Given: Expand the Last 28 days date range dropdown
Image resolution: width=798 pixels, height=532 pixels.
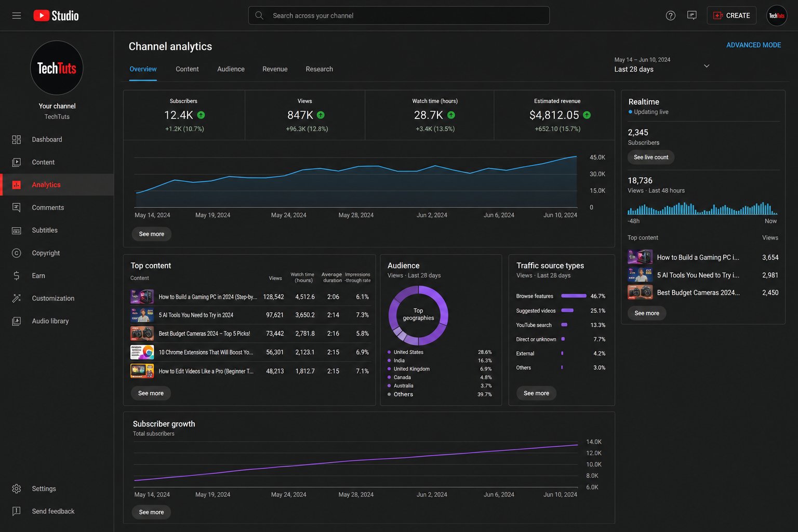Looking at the screenshot, I should [662, 65].
